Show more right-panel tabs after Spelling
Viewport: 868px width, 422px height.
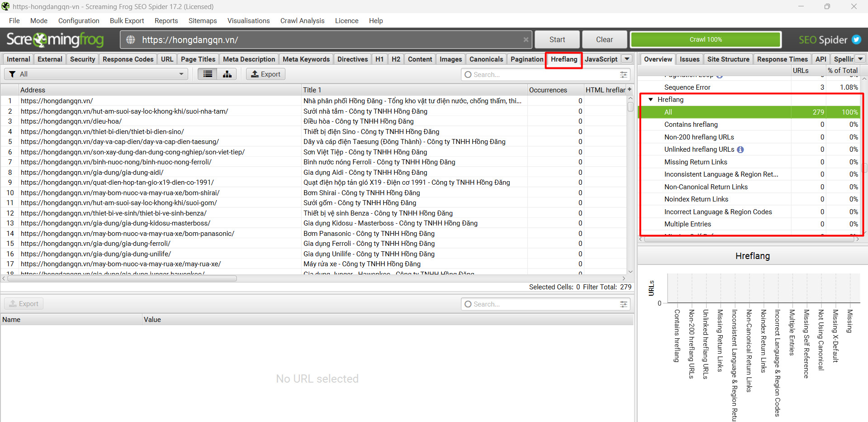click(x=861, y=59)
